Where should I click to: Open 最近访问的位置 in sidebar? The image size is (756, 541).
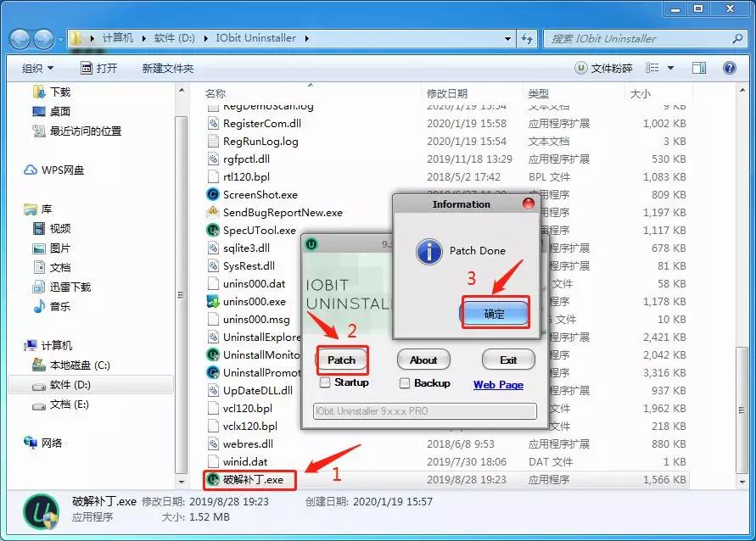[76, 131]
